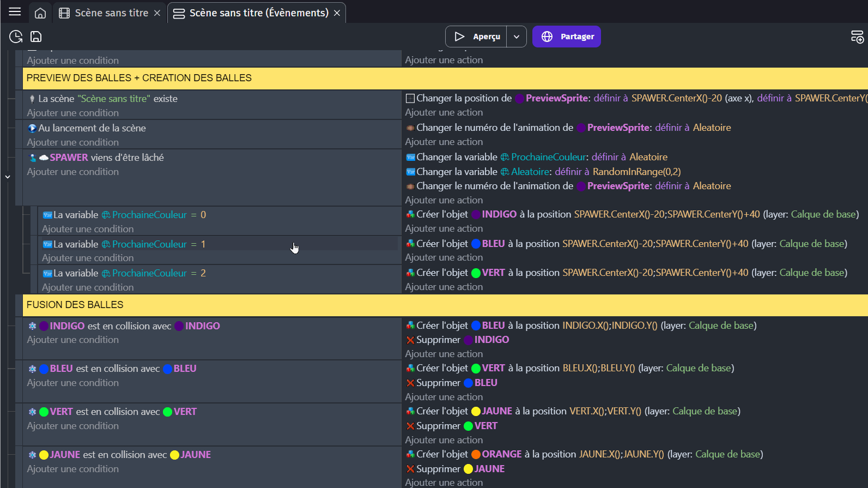
Task: Click Ajouter une condition under SPAWER viens d'être lâché
Action: point(73,172)
